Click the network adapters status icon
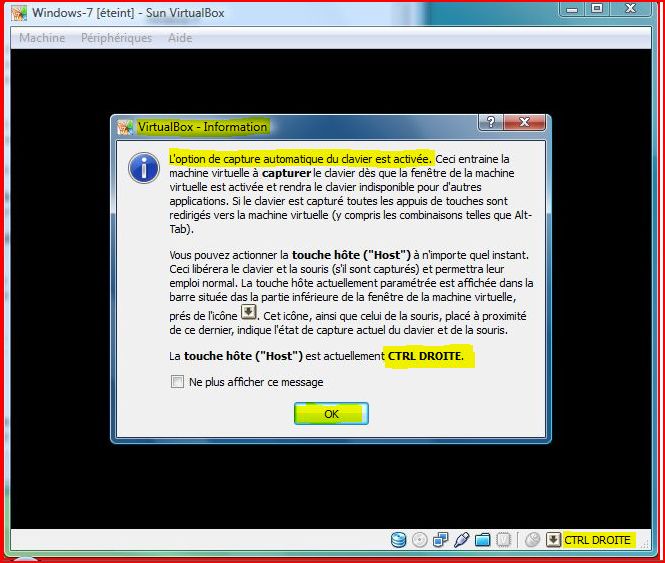 tap(440, 540)
